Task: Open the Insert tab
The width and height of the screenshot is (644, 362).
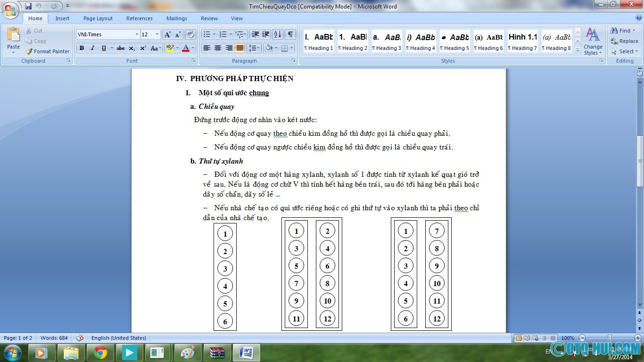Action: point(62,18)
